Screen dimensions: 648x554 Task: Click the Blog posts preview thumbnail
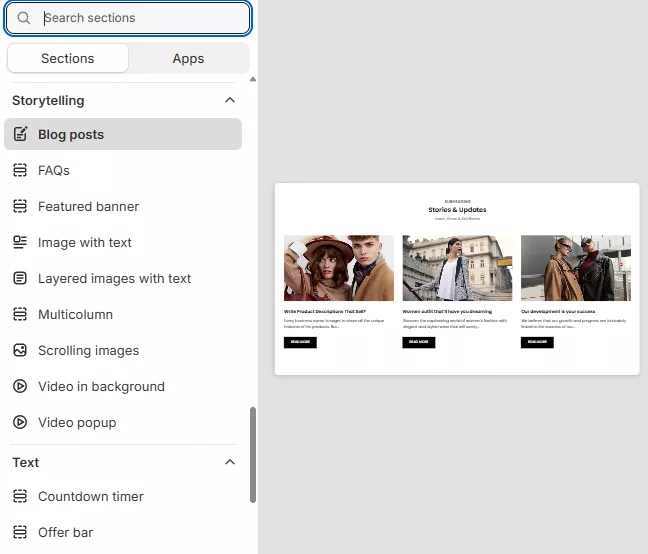pos(457,279)
